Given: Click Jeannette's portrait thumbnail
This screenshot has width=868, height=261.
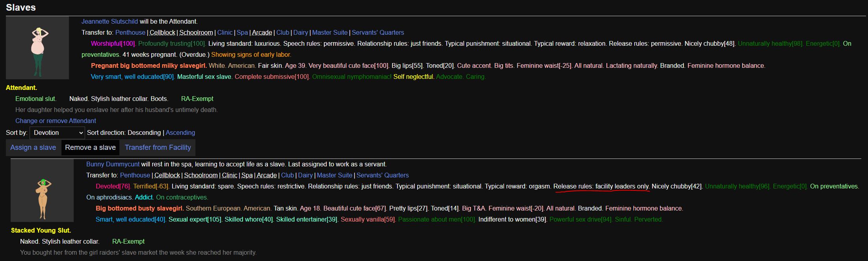Looking at the screenshot, I should click(x=37, y=48).
